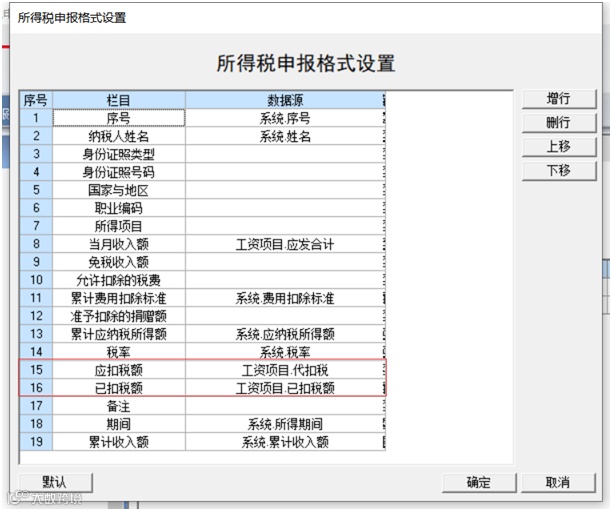
Task: Click the 系统.费用扣除标准 data source cell
Action: click(x=285, y=298)
